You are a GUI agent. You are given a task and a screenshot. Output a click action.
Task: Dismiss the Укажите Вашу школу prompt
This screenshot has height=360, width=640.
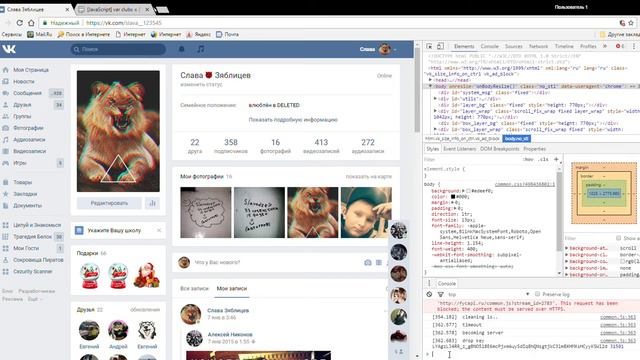click(x=159, y=230)
